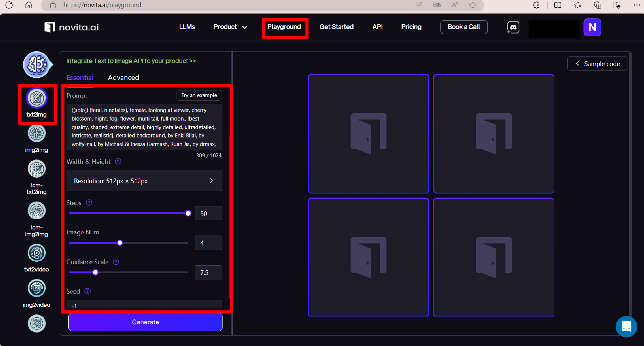Select the txt2img sidebar icon
The width and height of the screenshot is (644, 346).
(x=37, y=98)
